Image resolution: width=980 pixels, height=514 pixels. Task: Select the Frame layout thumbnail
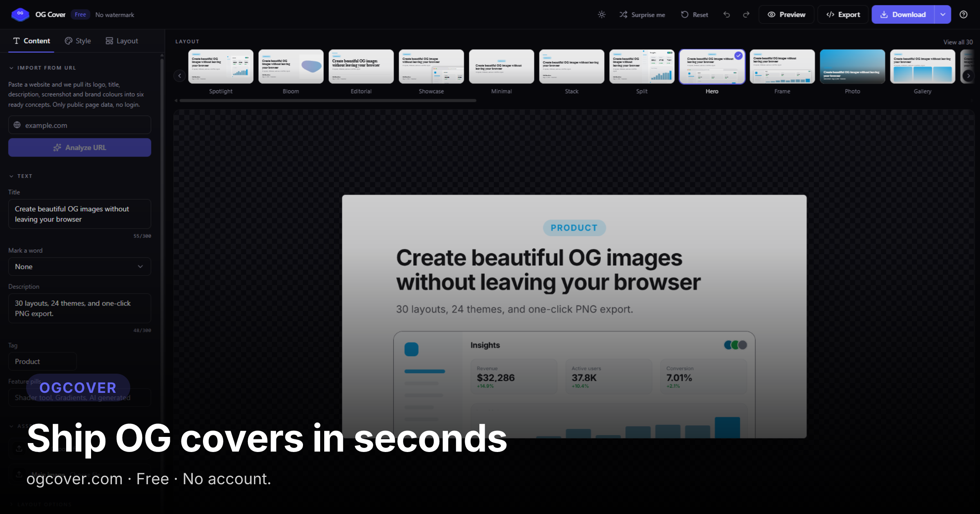point(782,66)
